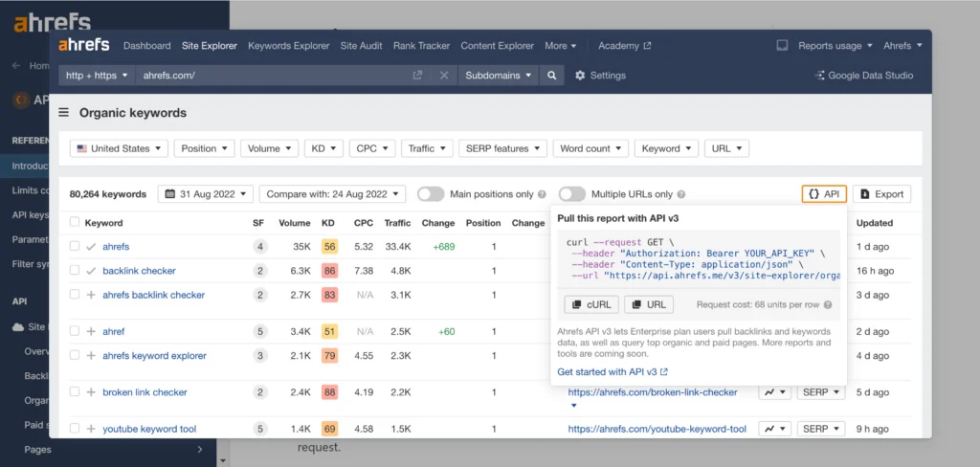The image size is (980, 467).
Task: Enable the Main positions only toggle
Action: point(431,194)
